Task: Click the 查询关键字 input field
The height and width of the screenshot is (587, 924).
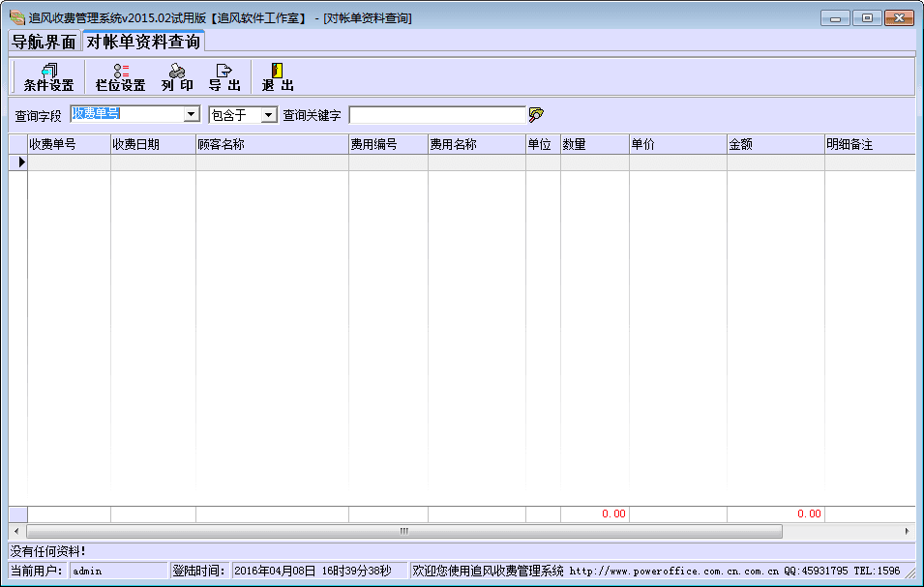Action: pos(436,115)
